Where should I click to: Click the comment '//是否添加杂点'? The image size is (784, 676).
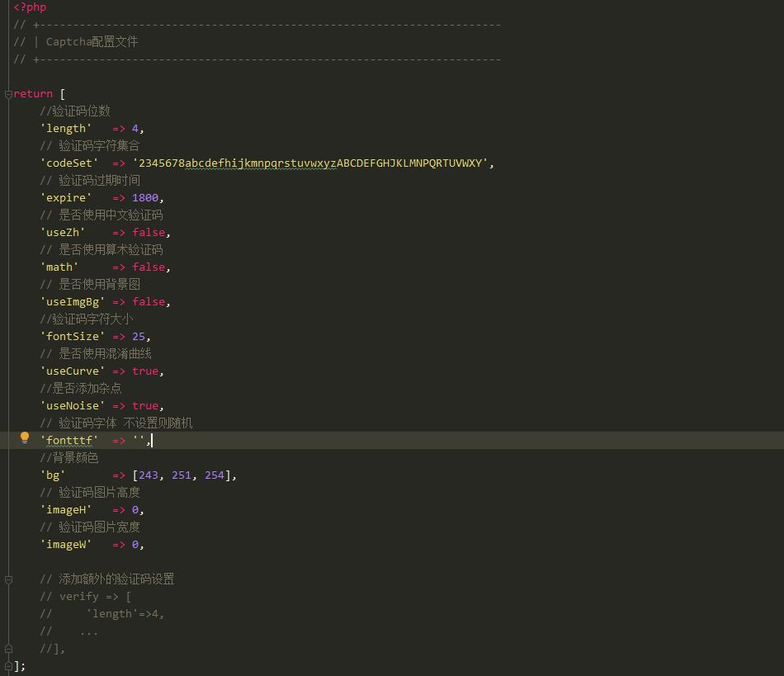point(81,389)
